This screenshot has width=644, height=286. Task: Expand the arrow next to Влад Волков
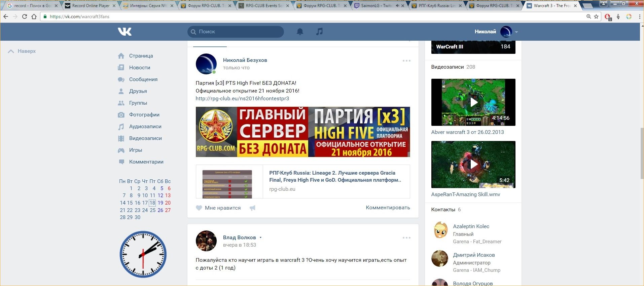pyautogui.click(x=260, y=238)
